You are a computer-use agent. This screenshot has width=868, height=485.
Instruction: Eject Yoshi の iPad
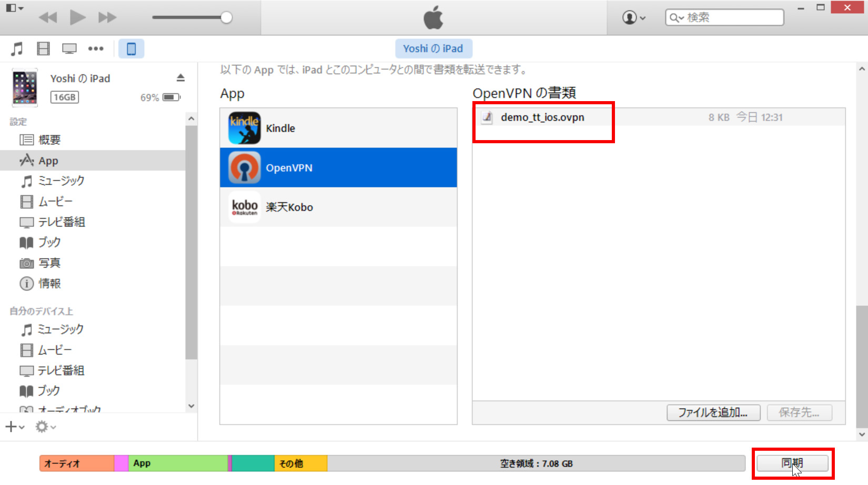[x=180, y=78]
